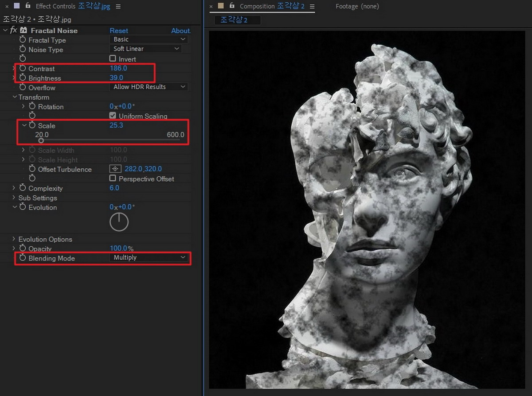Screen dimensions: 532x396
Task: Click the Contrast value 186.0
Action: [118, 68]
